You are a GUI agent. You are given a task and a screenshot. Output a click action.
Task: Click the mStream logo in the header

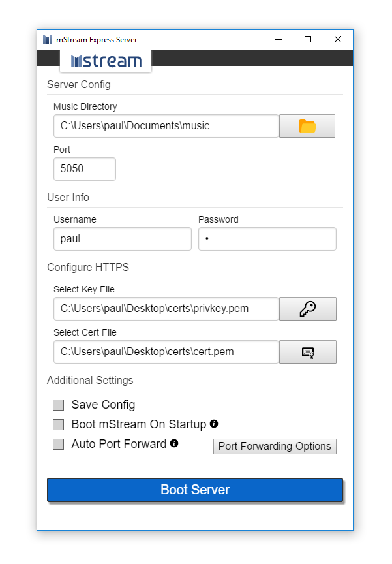pos(106,61)
